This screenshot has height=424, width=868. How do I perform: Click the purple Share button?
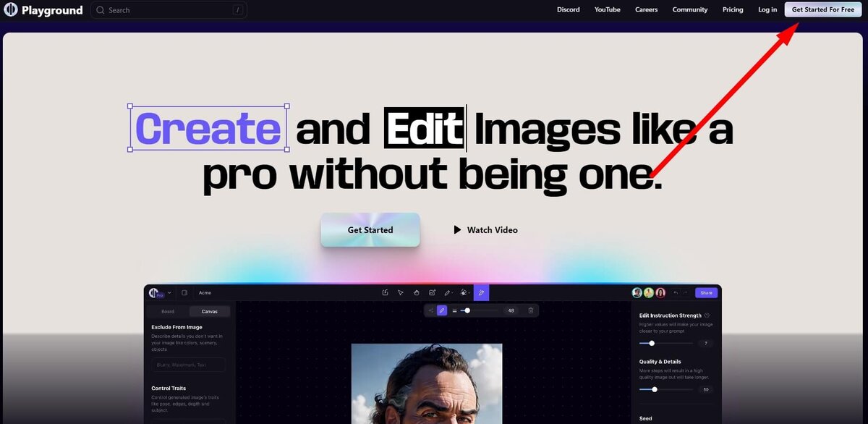coord(706,292)
